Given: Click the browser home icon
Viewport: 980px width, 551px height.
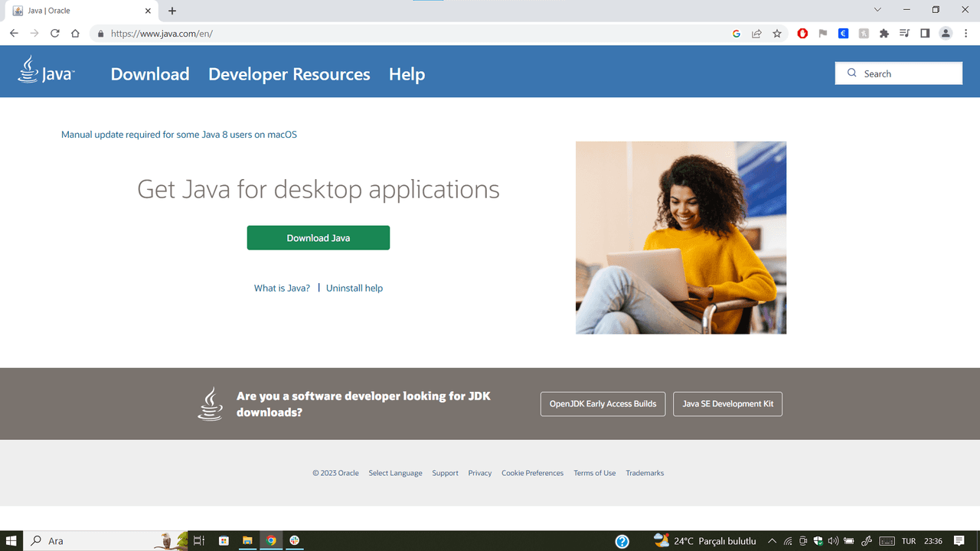Looking at the screenshot, I should point(75,34).
